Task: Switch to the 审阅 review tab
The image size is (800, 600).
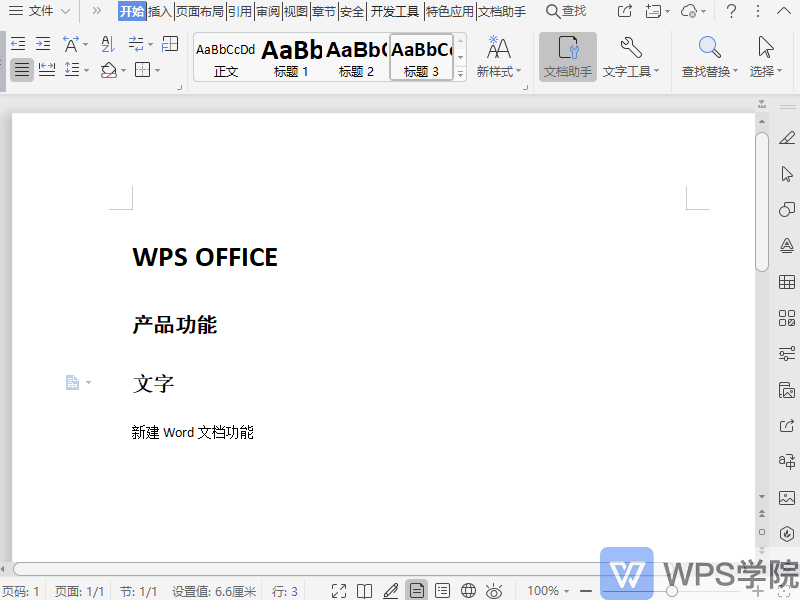Action: click(x=268, y=11)
